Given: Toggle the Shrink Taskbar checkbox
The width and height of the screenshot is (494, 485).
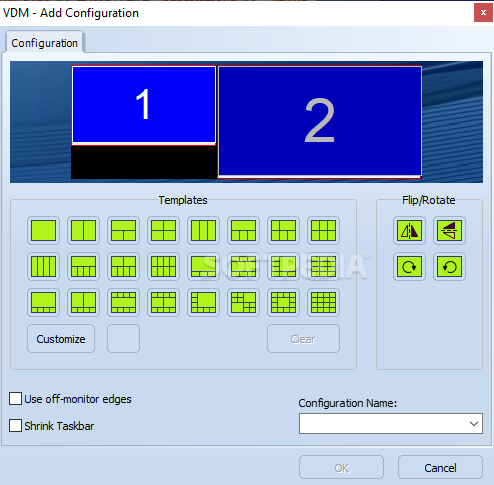Looking at the screenshot, I should 15,426.
